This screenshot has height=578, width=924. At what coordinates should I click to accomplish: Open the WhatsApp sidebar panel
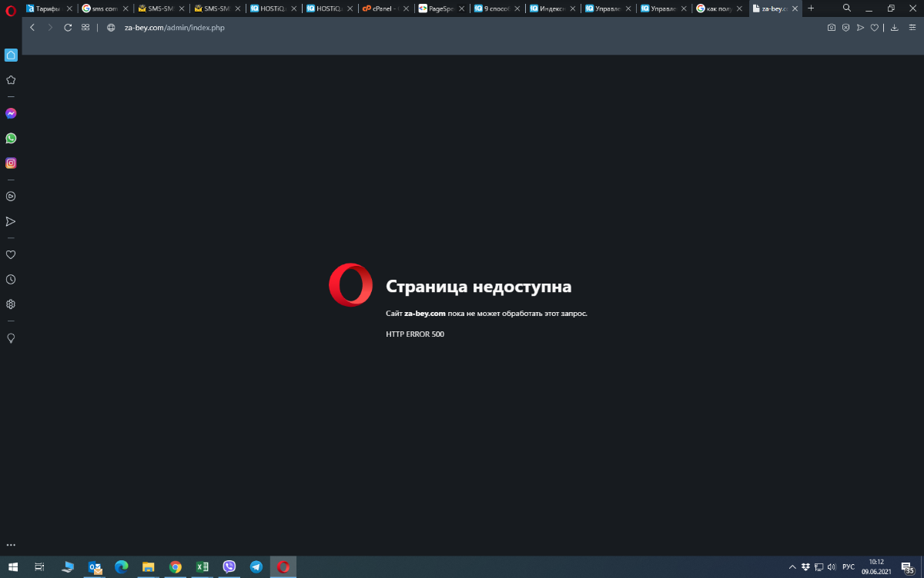pyautogui.click(x=11, y=138)
